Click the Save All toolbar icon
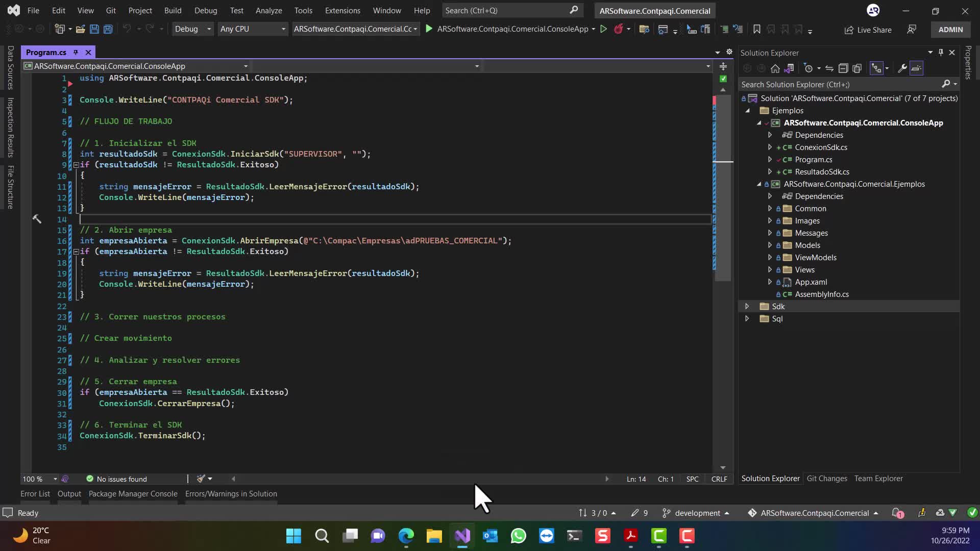This screenshot has height=551, width=980. click(108, 29)
